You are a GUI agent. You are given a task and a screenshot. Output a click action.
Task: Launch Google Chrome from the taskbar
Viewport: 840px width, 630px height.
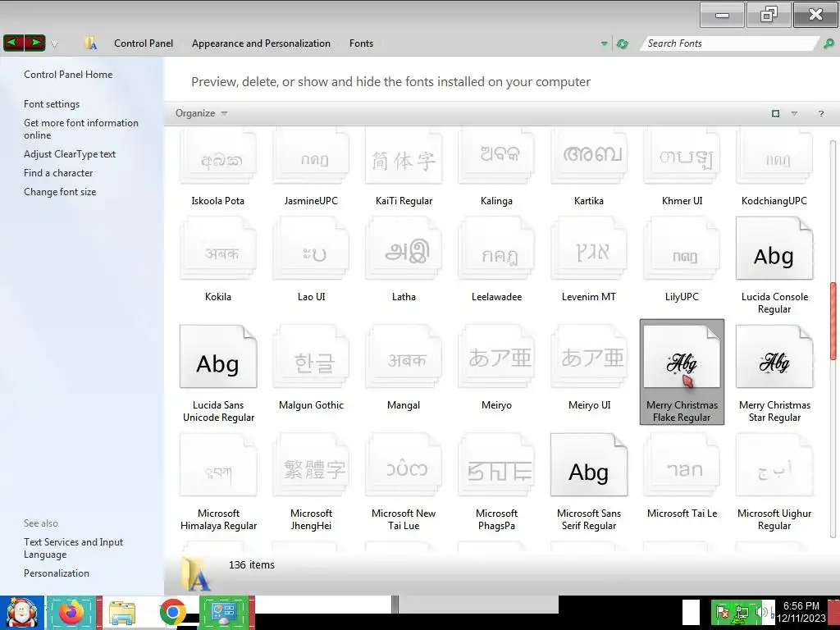(x=172, y=612)
